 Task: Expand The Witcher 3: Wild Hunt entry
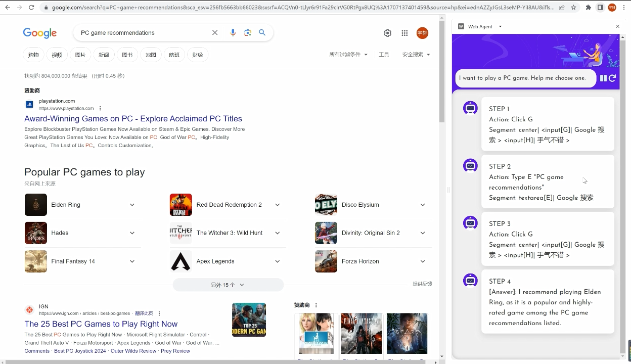[277, 233]
